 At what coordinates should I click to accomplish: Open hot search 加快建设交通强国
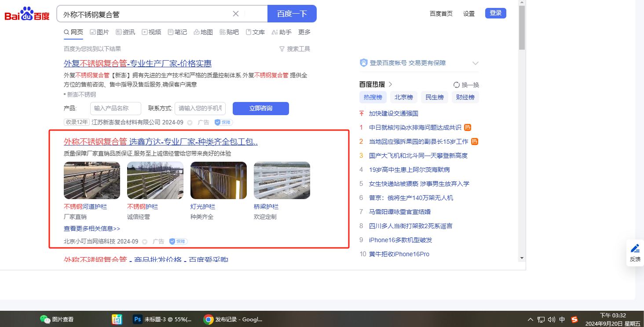(394, 113)
